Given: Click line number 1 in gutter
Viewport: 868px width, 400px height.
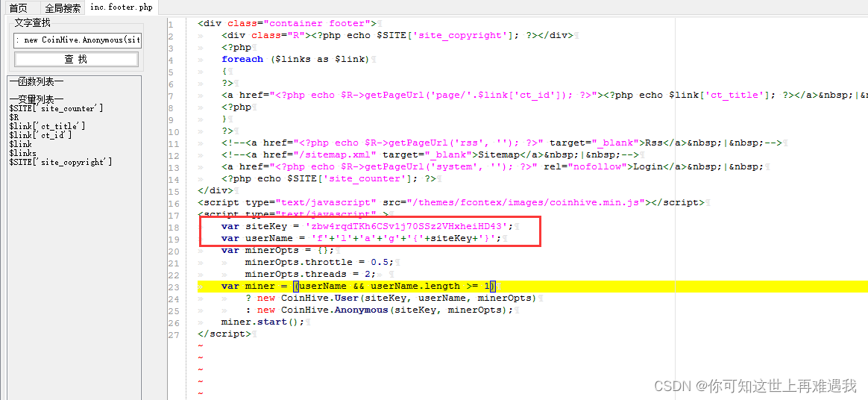Looking at the screenshot, I should [171, 25].
